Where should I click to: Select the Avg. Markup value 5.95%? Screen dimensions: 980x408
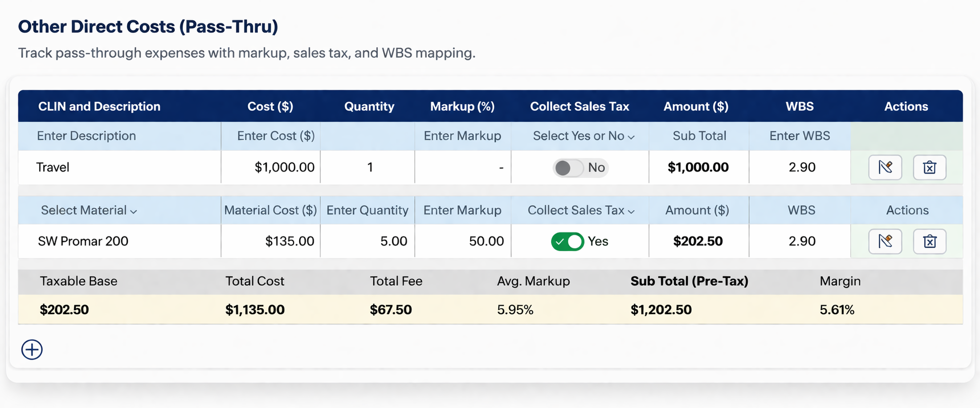(515, 310)
